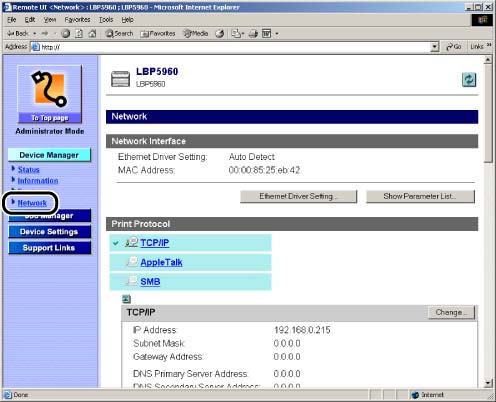Click the Information link arrow bullet
This screenshot has width=496, height=402.
pos(13,180)
